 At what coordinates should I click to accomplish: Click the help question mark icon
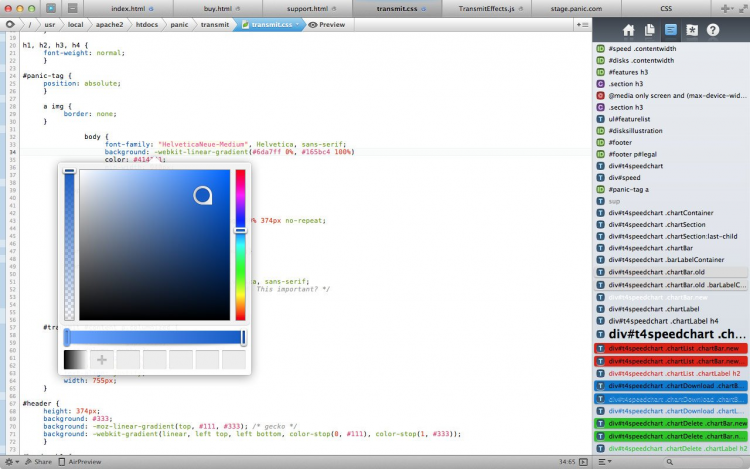click(x=712, y=30)
